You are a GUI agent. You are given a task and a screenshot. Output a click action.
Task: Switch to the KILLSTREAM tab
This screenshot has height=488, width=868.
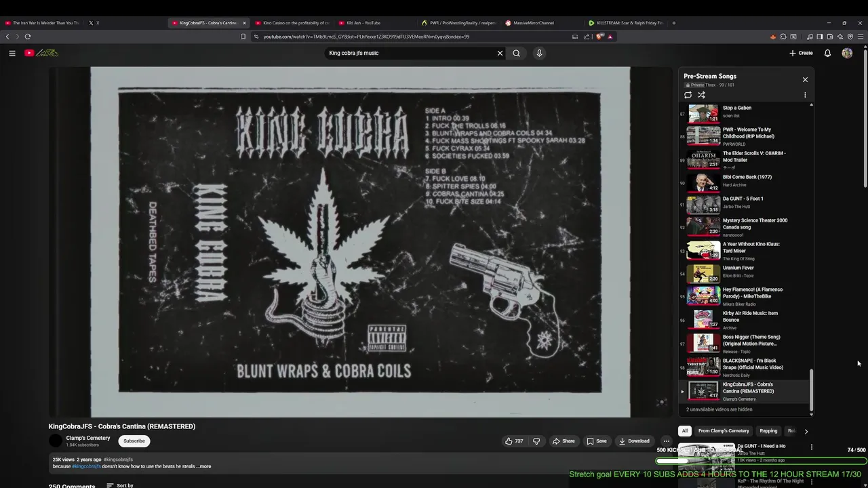point(625,23)
